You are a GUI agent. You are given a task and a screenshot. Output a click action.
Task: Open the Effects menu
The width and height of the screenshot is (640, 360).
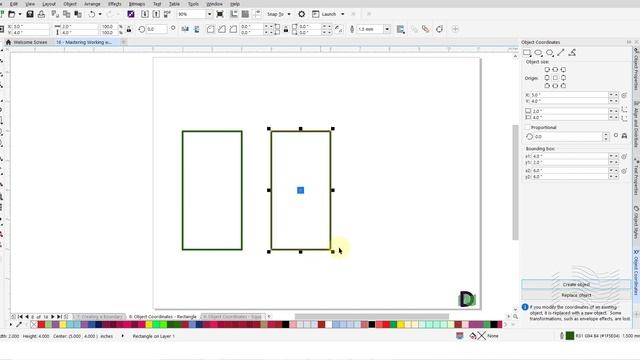(x=115, y=4)
